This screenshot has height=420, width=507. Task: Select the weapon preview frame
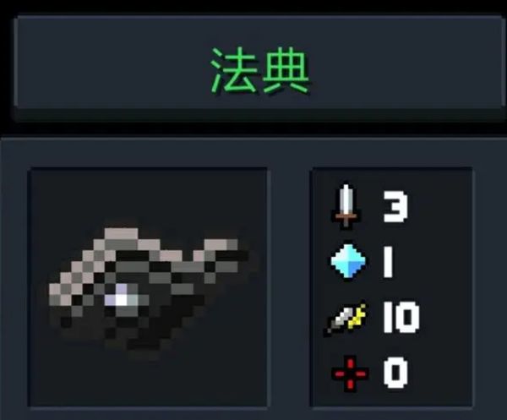click(x=148, y=287)
